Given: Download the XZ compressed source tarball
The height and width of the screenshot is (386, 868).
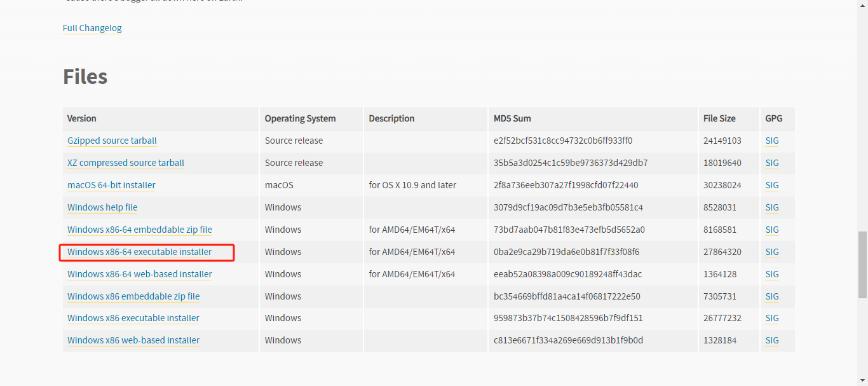Looking at the screenshot, I should point(126,163).
